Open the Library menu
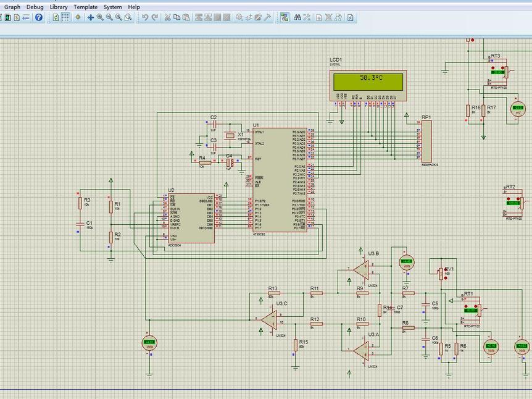532x399 pixels. (59, 7)
